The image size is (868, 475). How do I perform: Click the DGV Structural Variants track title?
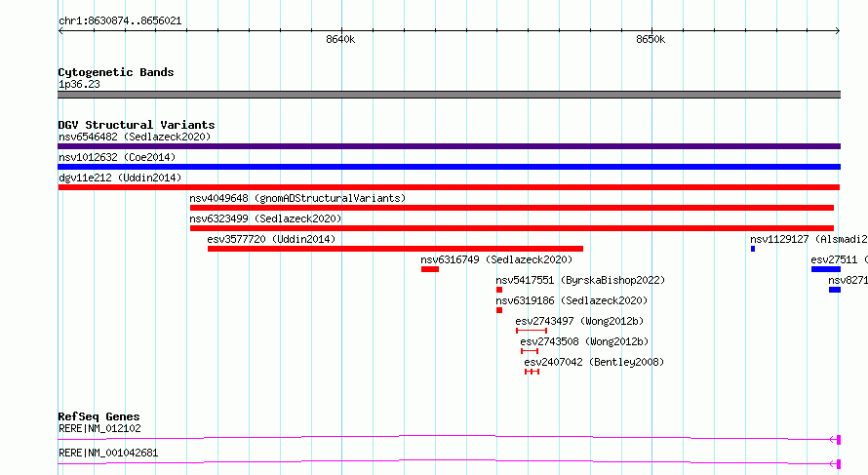click(137, 125)
